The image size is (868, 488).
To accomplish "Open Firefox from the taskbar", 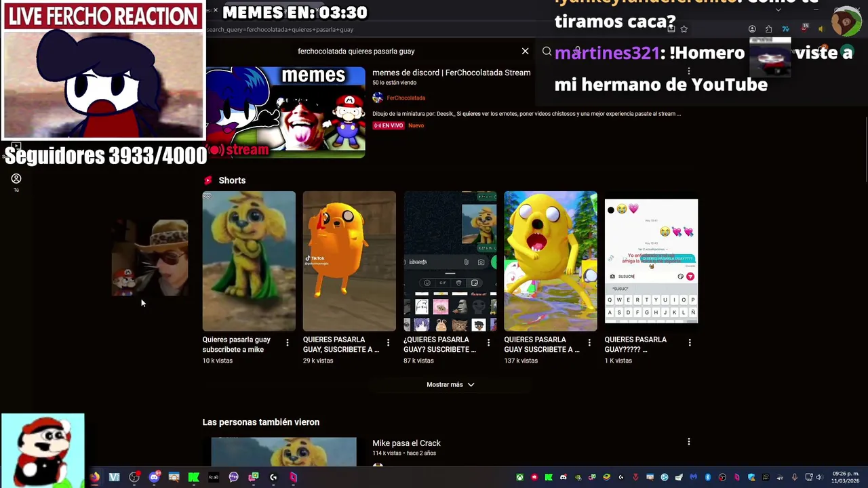I will (x=95, y=477).
